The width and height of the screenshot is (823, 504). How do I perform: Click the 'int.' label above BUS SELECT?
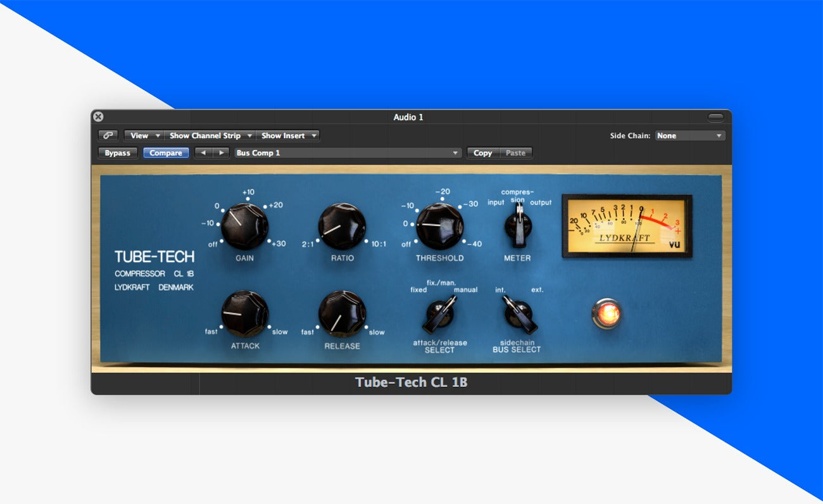pos(500,290)
